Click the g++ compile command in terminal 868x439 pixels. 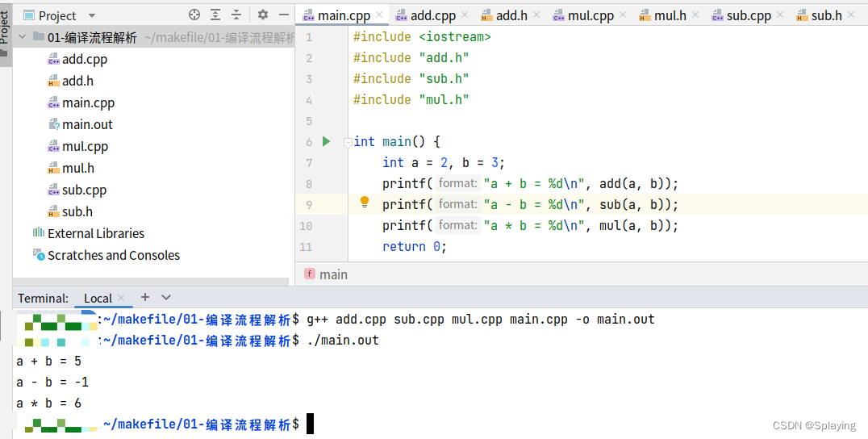coord(481,320)
